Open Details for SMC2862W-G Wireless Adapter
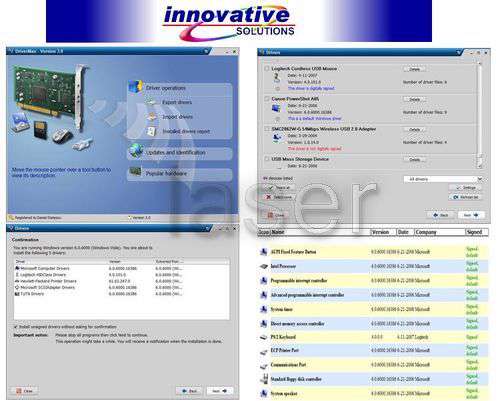This screenshot has width=500, height=401. 414,129
